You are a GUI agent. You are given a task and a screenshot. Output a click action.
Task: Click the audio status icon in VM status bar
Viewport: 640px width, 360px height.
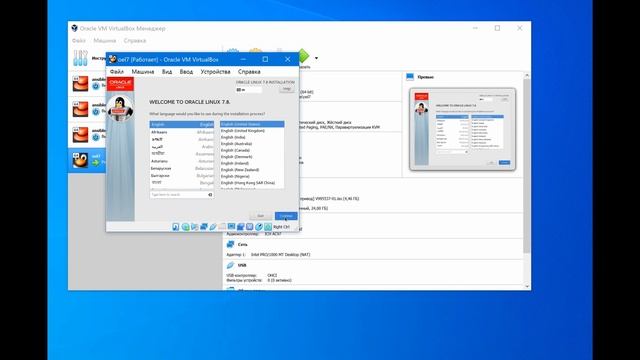(x=195, y=227)
